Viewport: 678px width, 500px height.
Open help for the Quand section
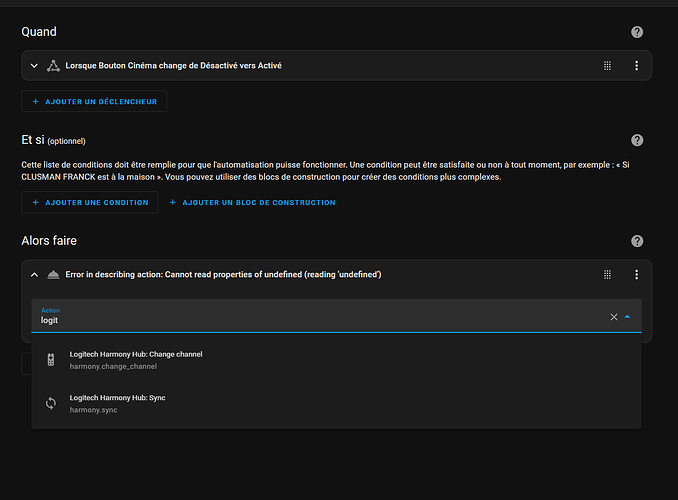636,32
